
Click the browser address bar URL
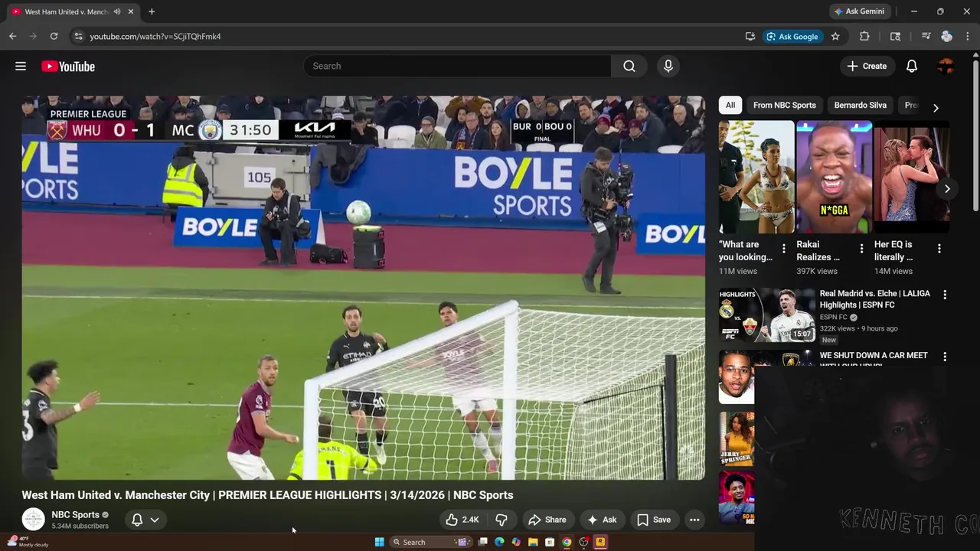[155, 36]
